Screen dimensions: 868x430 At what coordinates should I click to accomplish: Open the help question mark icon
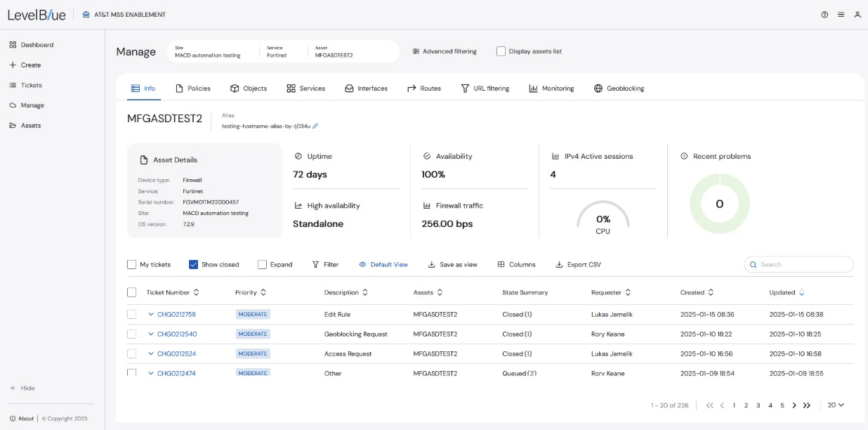pyautogui.click(x=824, y=15)
